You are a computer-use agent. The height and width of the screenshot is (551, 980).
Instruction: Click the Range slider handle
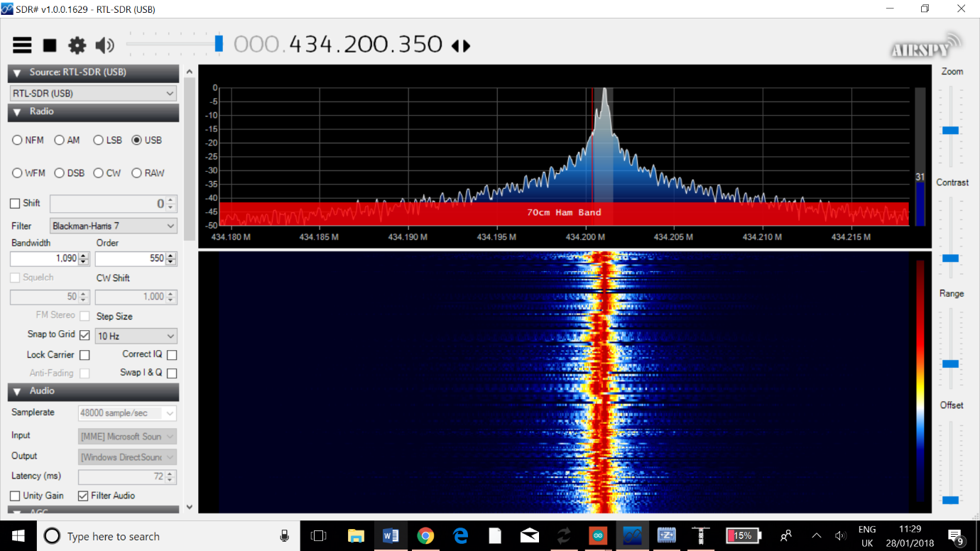tap(950, 364)
